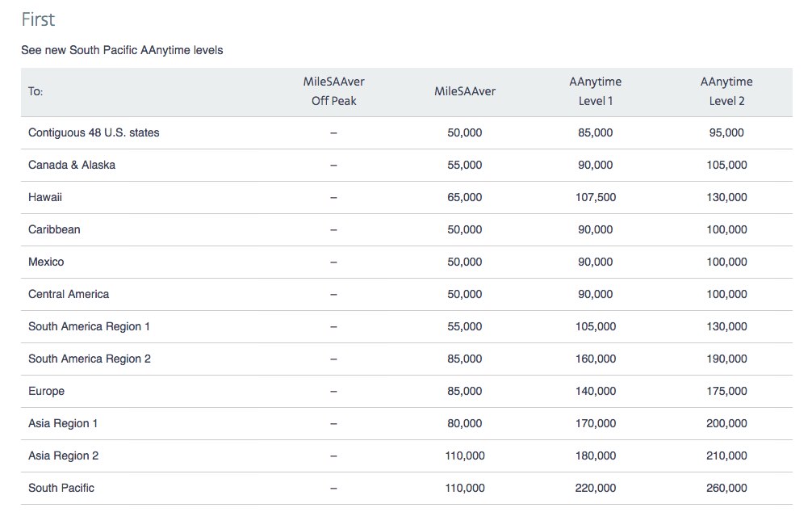Click Asia Region 1's 170,000 Level 1 value
The height and width of the screenshot is (529, 812).
[x=596, y=423]
